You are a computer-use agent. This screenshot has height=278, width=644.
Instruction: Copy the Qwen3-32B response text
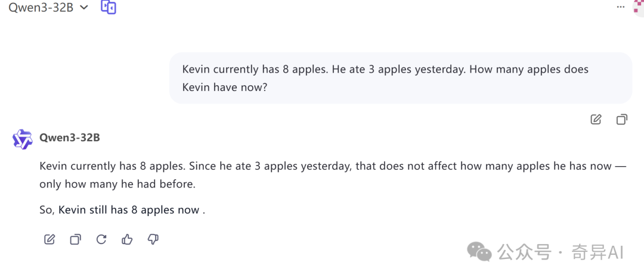(76, 239)
